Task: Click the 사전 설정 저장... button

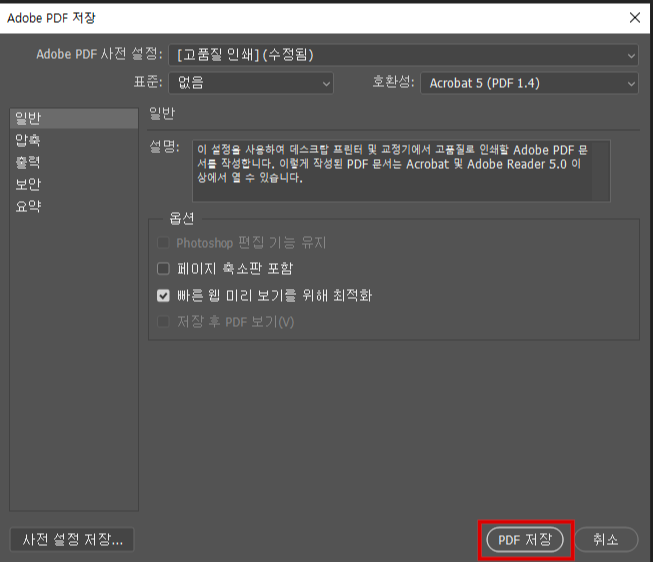Action: click(72, 540)
